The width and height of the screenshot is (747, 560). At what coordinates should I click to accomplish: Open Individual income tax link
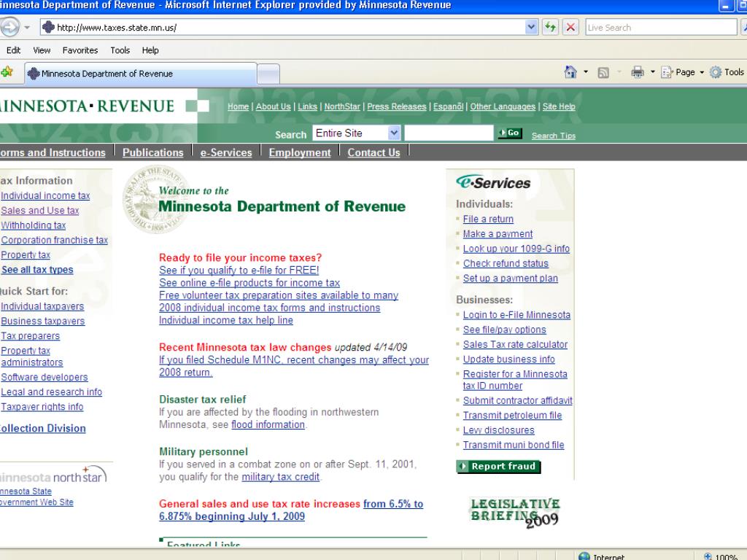pos(45,195)
